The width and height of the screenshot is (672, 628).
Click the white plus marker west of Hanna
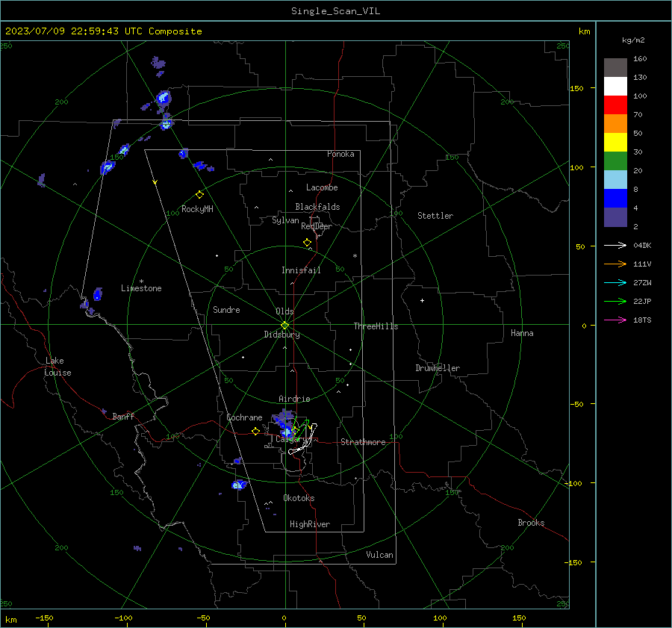[x=422, y=301]
